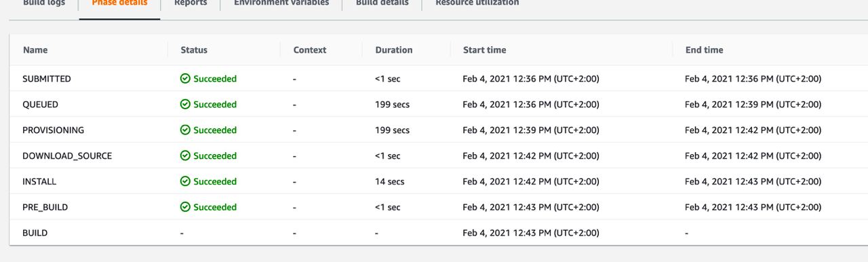
Task: Click the INSTALL phase Succeeded status text
Action: pos(215,182)
